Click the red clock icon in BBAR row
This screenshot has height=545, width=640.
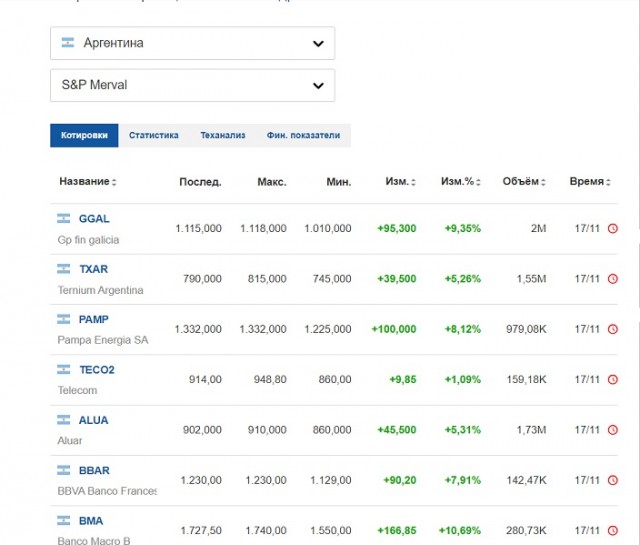[x=613, y=480]
